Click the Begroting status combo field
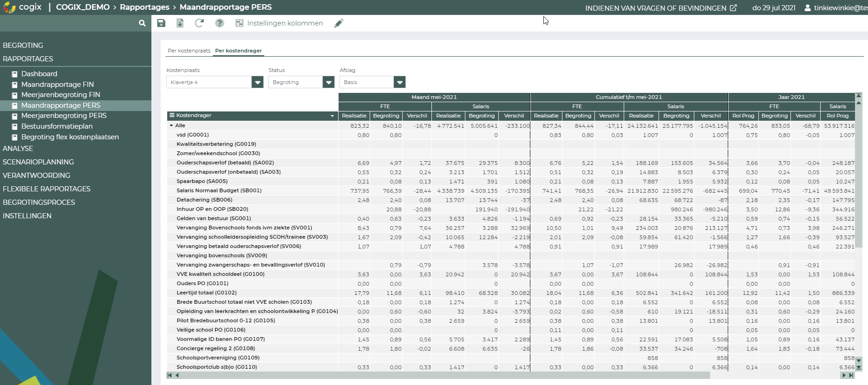Viewport: 868px width, 385px height. tap(296, 82)
